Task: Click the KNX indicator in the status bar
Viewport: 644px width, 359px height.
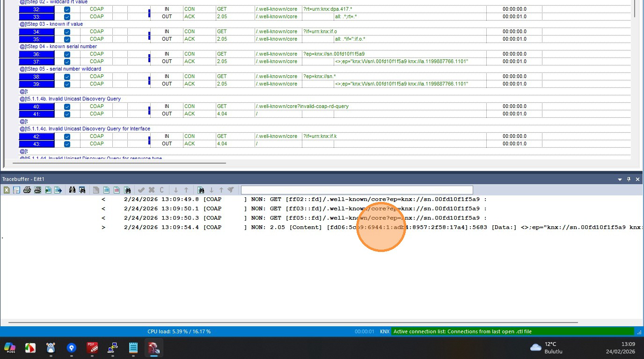Action: pos(385,331)
